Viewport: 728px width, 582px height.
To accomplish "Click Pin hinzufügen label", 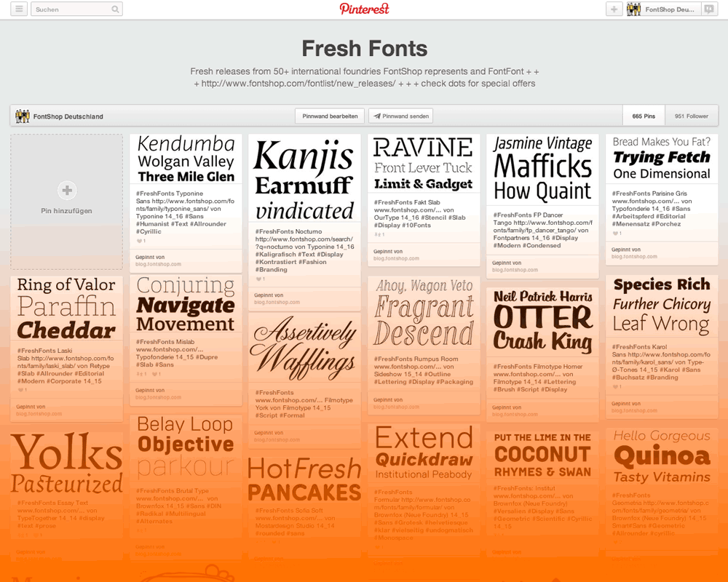I will (66, 211).
